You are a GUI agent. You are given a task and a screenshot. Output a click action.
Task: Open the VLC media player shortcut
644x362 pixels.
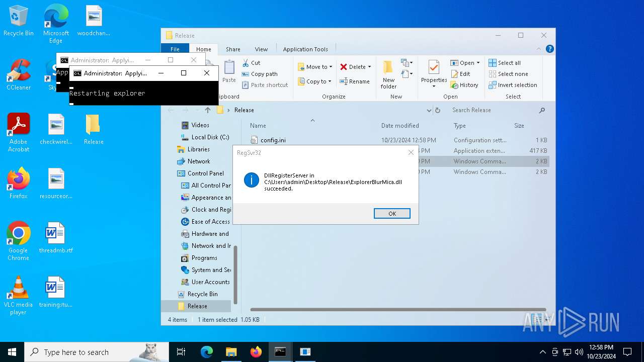click(19, 295)
